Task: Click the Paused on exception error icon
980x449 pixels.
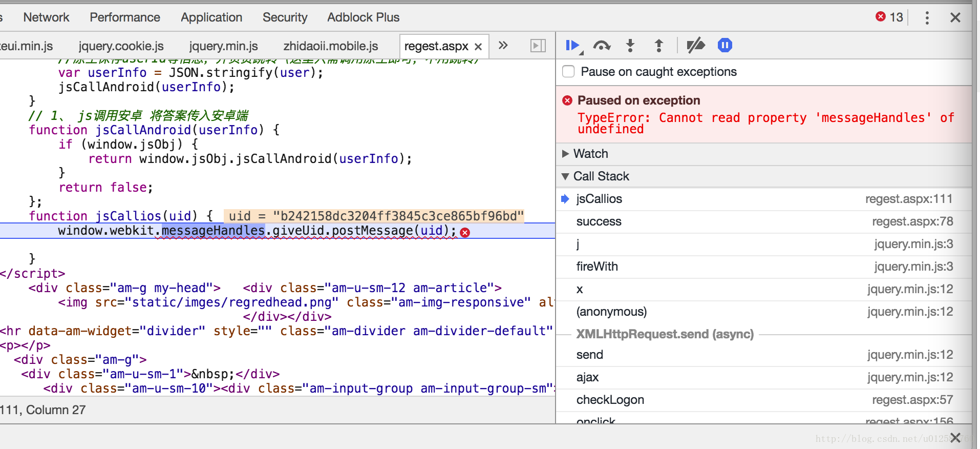Action: click(x=567, y=100)
